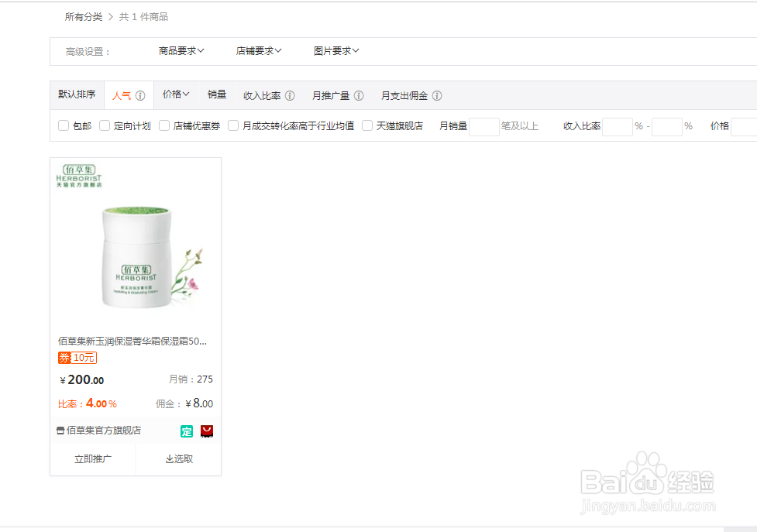Click the info icon next to 收入比率 sort
Viewport: 757px width, 532px height.
[x=290, y=95]
